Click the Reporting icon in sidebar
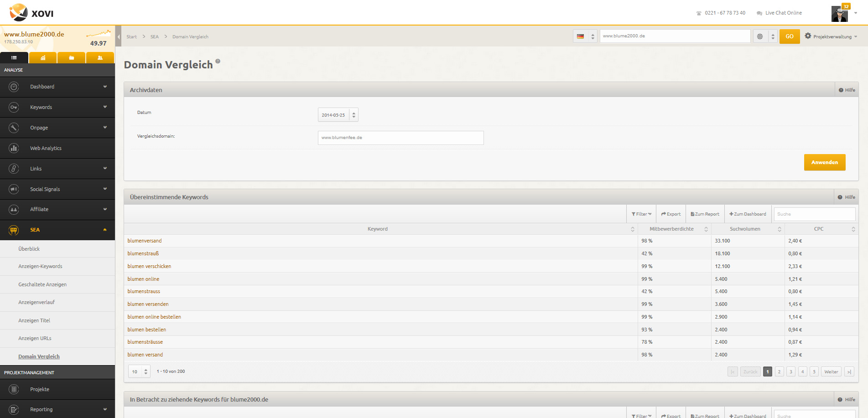The image size is (868, 418). (x=14, y=409)
